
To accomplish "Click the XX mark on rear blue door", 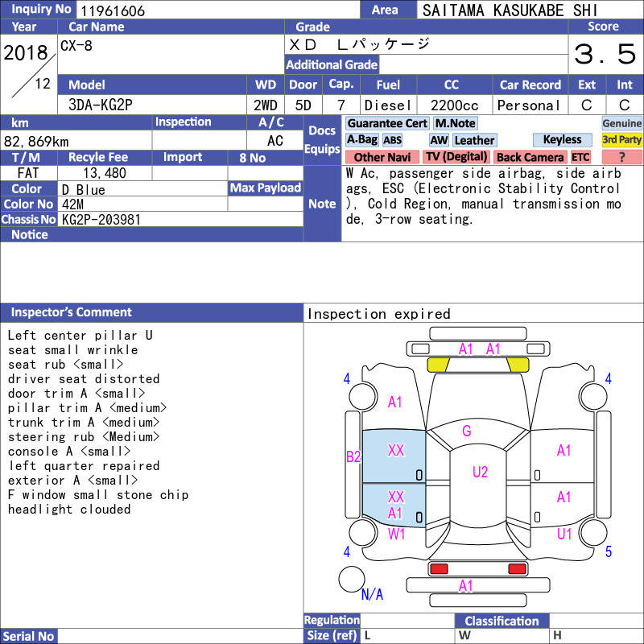I will click(396, 497).
